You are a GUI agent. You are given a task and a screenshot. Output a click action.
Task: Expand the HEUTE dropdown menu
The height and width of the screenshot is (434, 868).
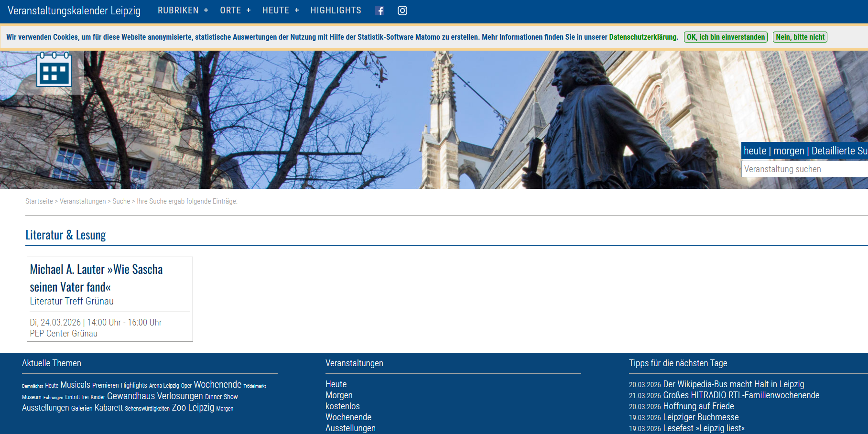(281, 11)
